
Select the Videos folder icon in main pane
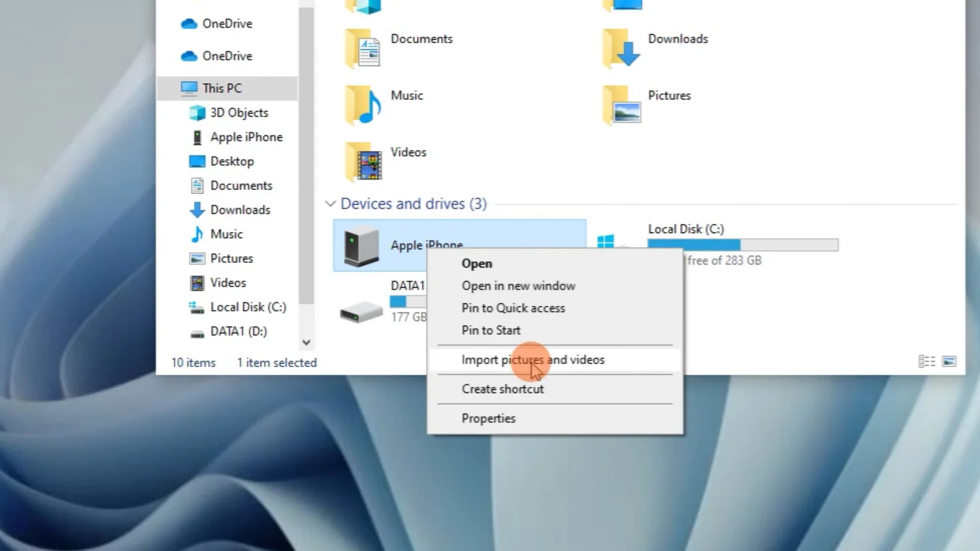tap(363, 161)
